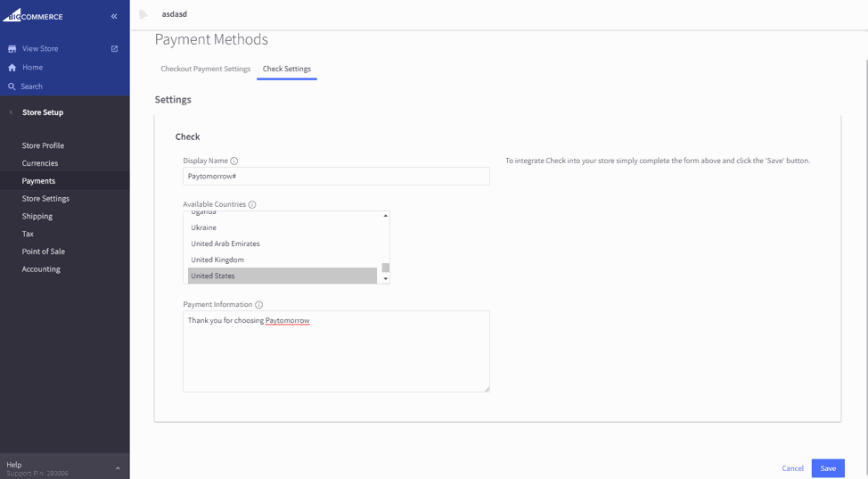Show Available Countries info icon
868x479 pixels.
pos(252,204)
